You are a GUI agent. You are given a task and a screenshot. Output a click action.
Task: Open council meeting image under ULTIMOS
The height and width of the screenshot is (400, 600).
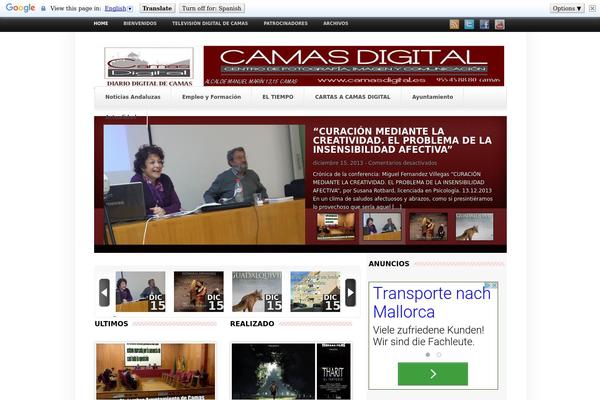click(155, 371)
